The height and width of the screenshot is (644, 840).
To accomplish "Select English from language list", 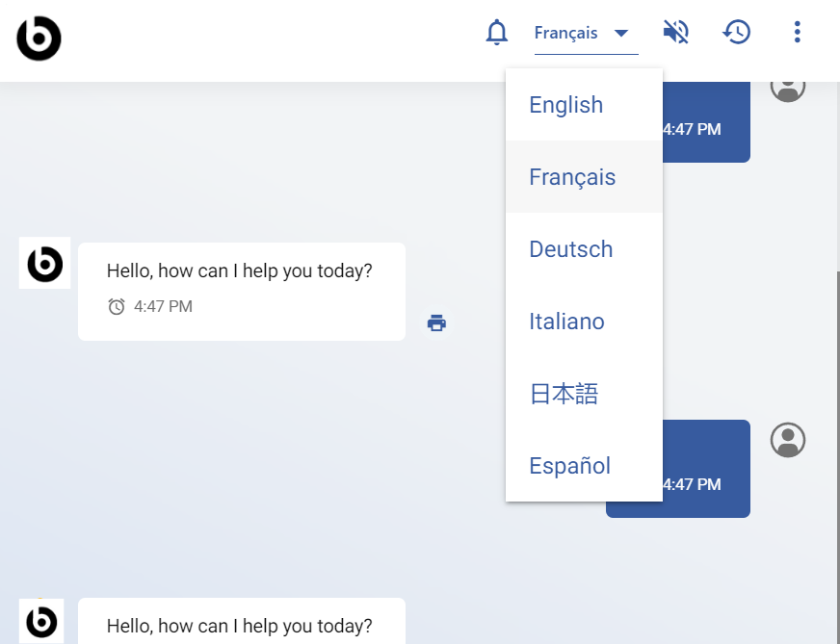I will tap(566, 105).
